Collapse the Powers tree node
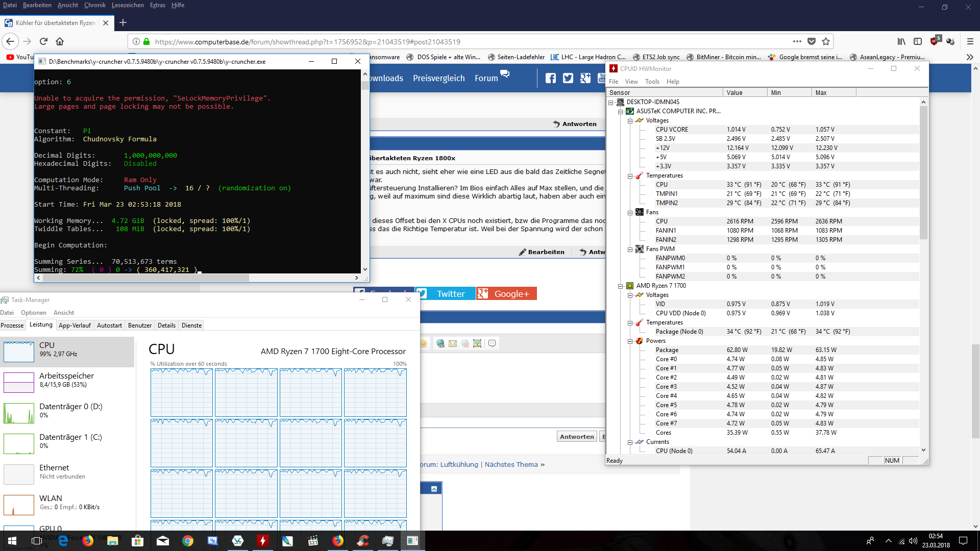Image resolution: width=980 pixels, height=551 pixels. 630,341
